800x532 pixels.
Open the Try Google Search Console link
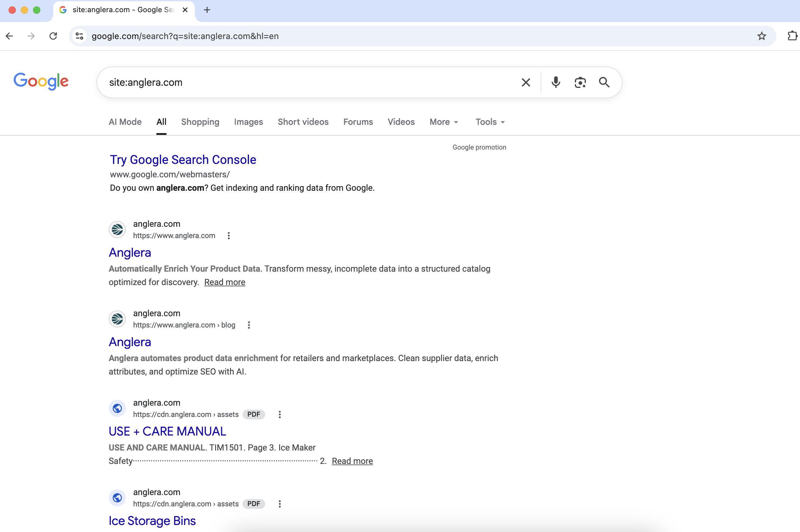(183, 159)
